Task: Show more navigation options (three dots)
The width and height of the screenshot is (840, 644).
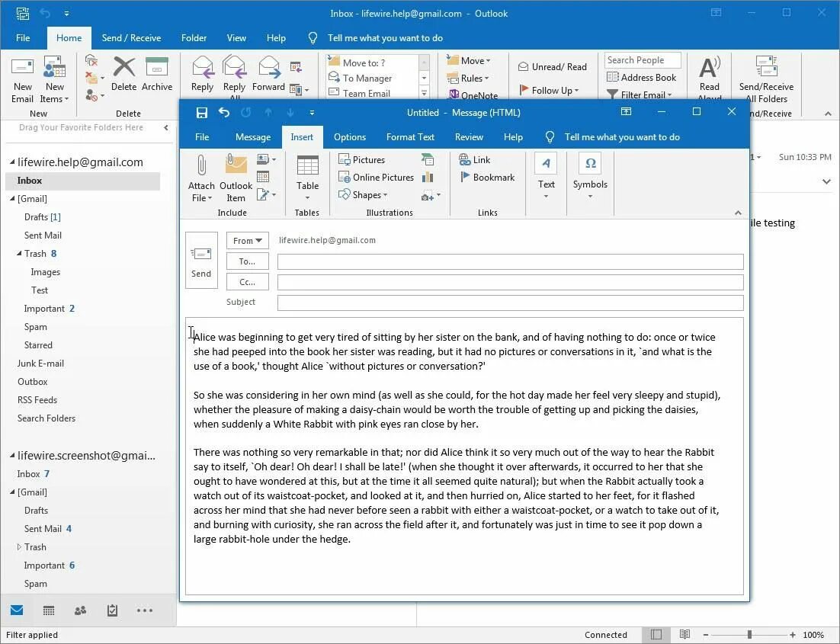Action: pos(145,610)
